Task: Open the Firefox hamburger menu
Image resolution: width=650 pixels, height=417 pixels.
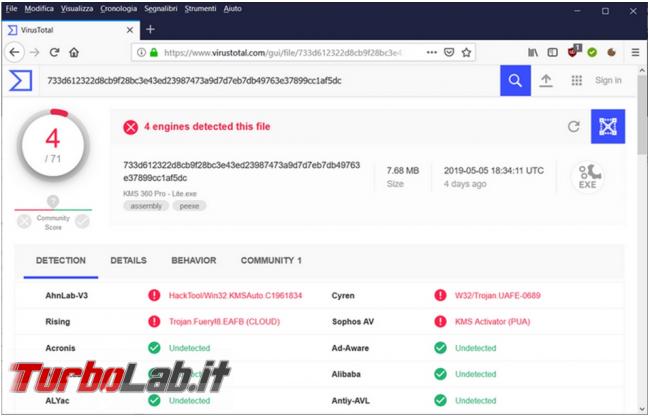Action: coord(635,52)
